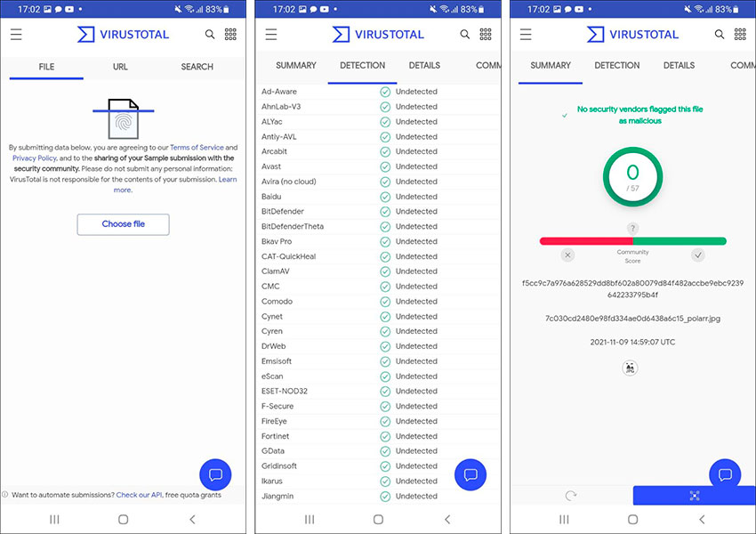Viewport: 756px width, 534px height.
Task: Open hamburger menu on the file upload screen
Action: click(x=16, y=35)
